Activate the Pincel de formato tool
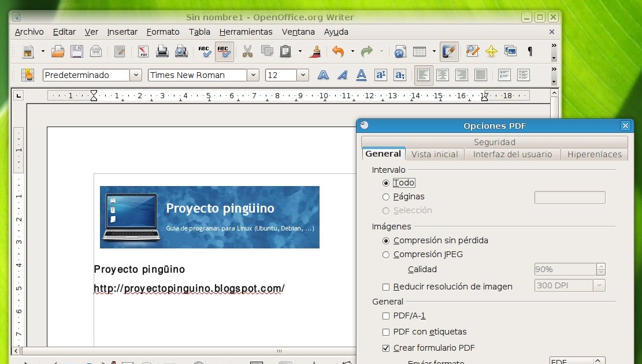This screenshot has height=364, width=642. point(314,51)
